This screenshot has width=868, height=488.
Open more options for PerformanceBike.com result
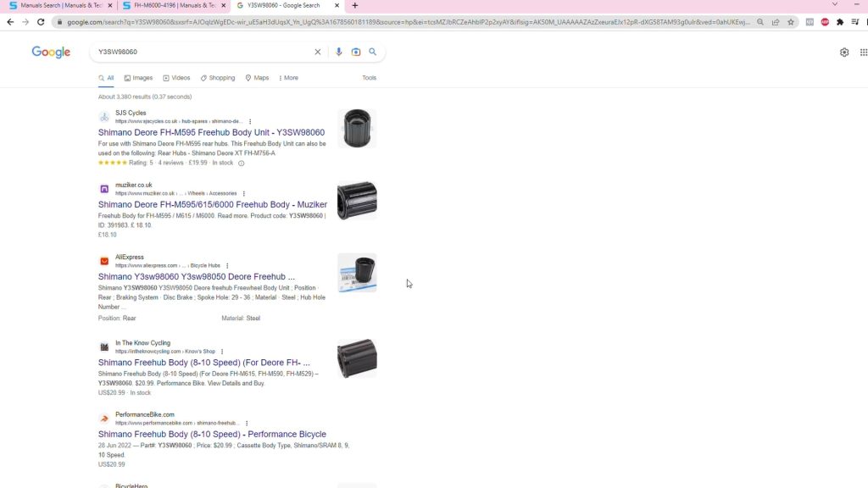click(247, 424)
